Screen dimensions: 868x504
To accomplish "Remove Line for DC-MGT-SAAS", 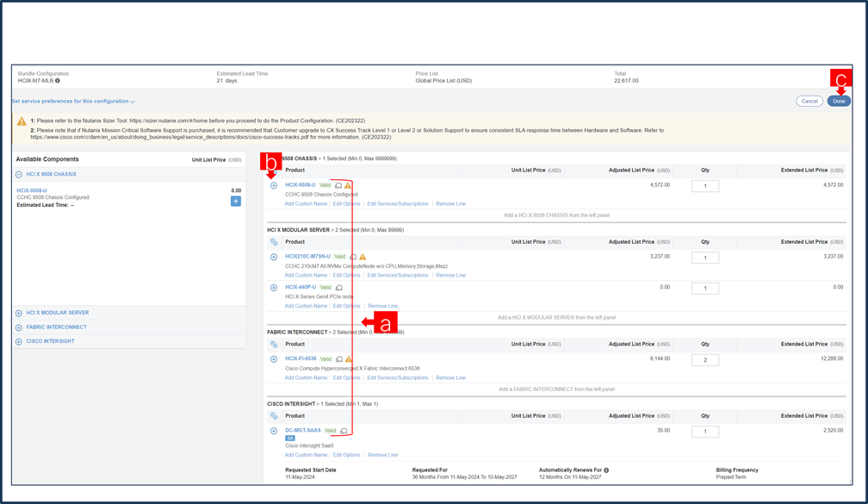I will [383, 455].
